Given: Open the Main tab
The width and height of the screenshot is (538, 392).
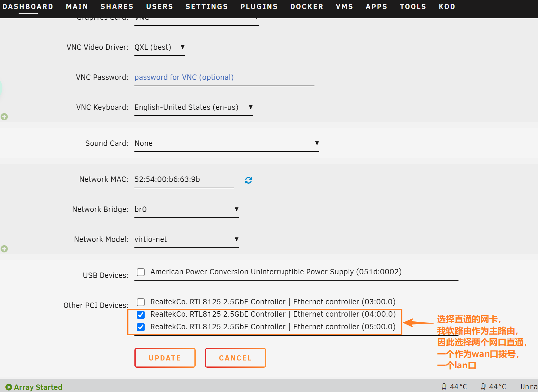Looking at the screenshot, I should coord(77,7).
